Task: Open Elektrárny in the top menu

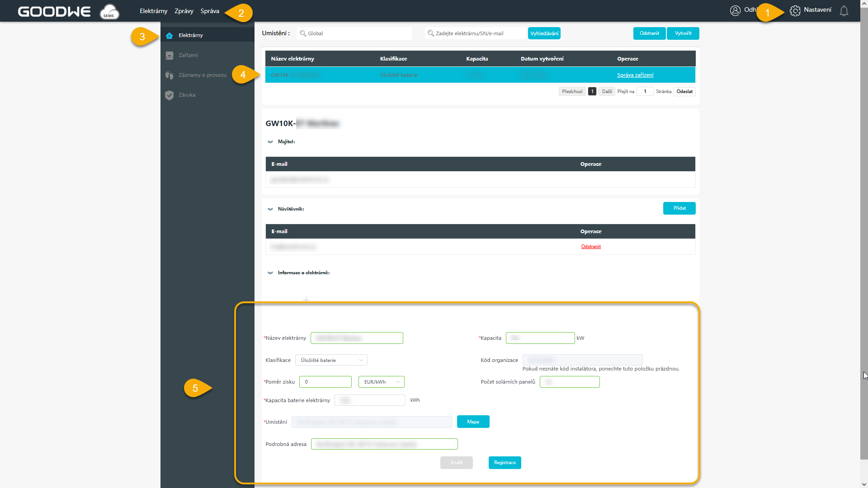Action: [154, 11]
